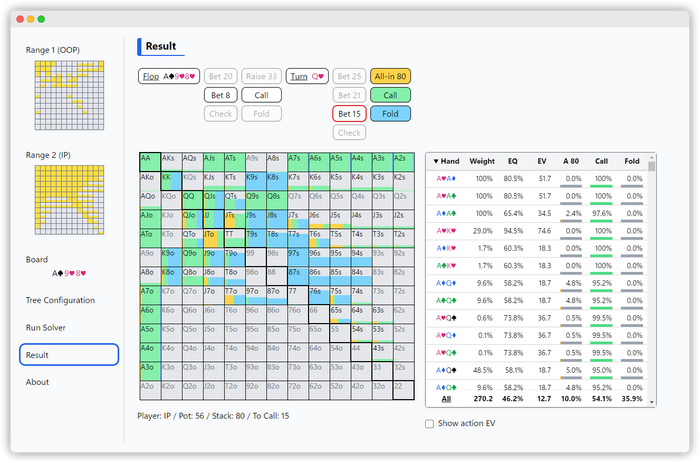Select the JJ cell in the matrix

[x=213, y=219]
